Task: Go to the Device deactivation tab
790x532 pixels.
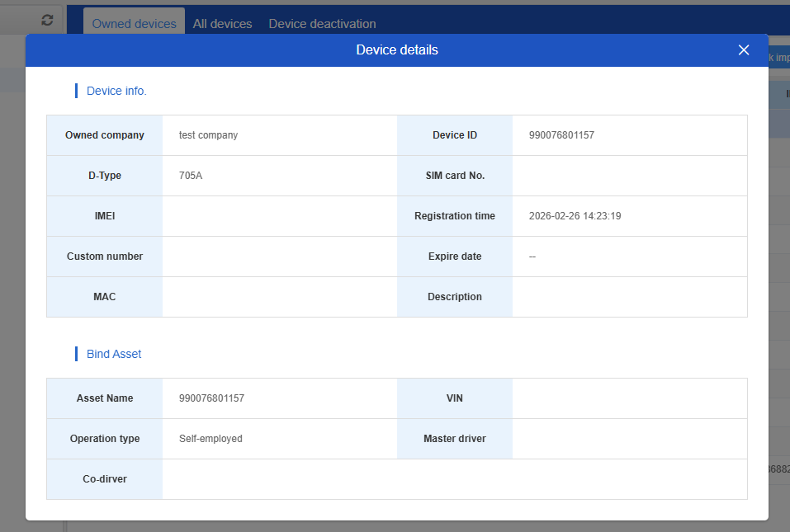Action: pyautogui.click(x=322, y=24)
